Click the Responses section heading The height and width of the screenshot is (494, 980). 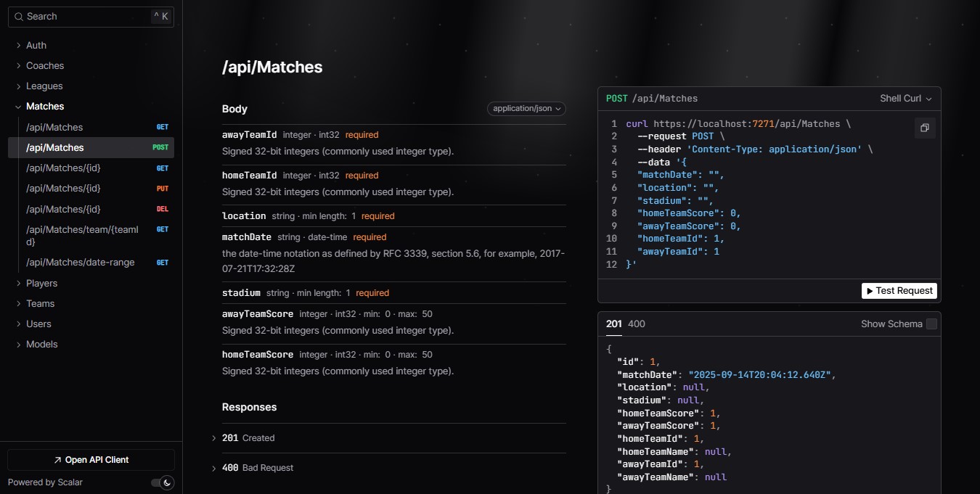point(249,407)
